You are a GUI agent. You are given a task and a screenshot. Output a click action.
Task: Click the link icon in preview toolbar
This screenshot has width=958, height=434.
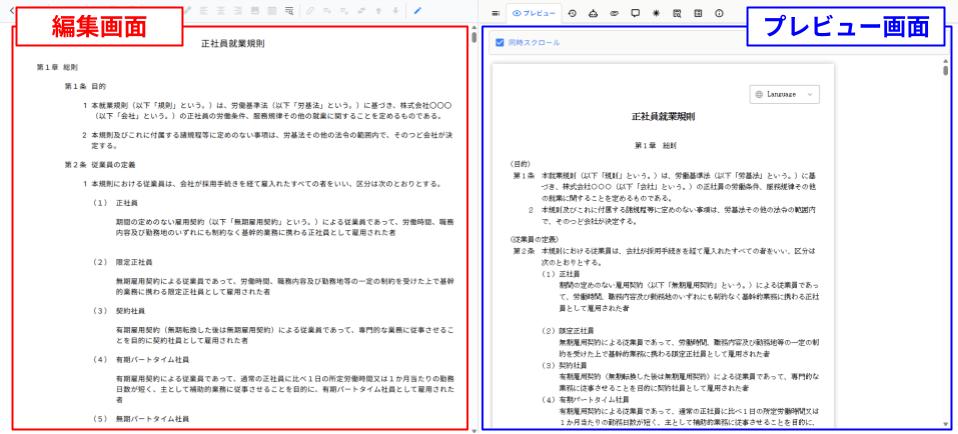pos(613,13)
